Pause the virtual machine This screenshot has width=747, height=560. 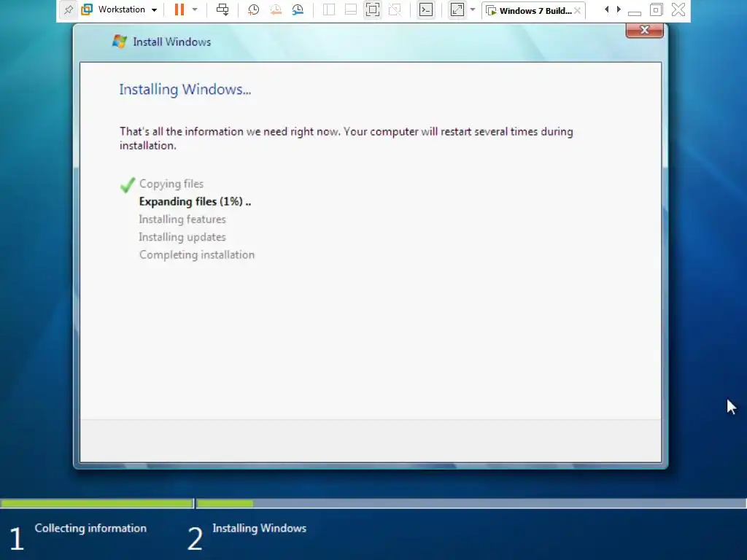tap(179, 9)
